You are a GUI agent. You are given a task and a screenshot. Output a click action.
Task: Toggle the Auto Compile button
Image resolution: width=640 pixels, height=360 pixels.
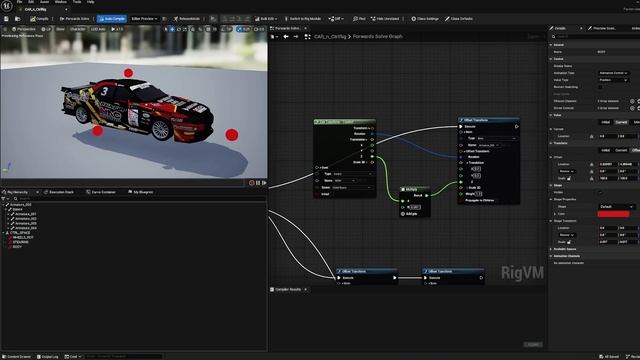pos(111,19)
